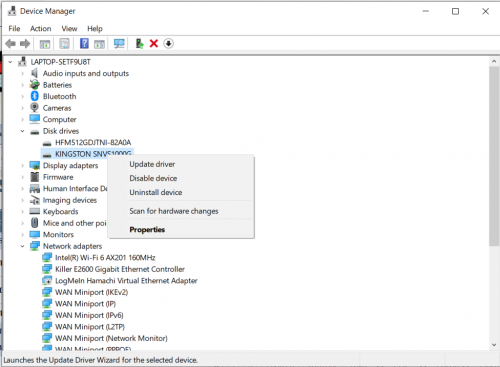Viewport: 500px width, 367px height.
Task: Select the HFM512GDJTNI-82A0A disk drive
Action: pos(93,143)
